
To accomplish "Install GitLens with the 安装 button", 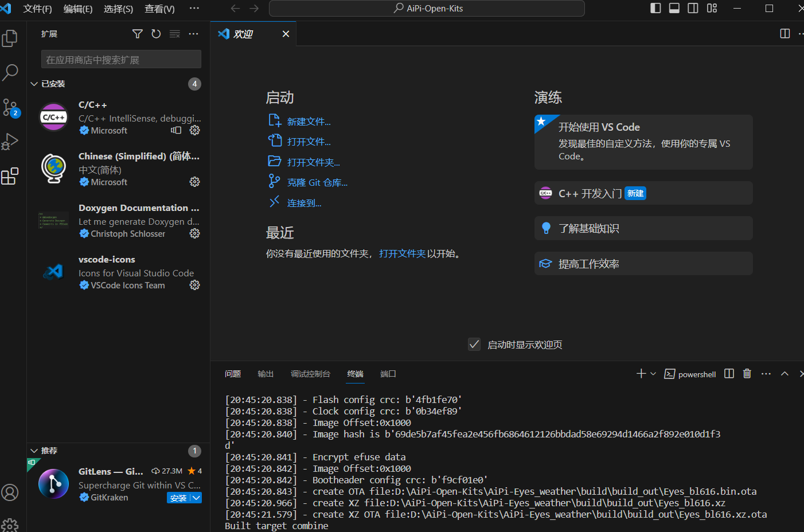I will pyautogui.click(x=179, y=498).
